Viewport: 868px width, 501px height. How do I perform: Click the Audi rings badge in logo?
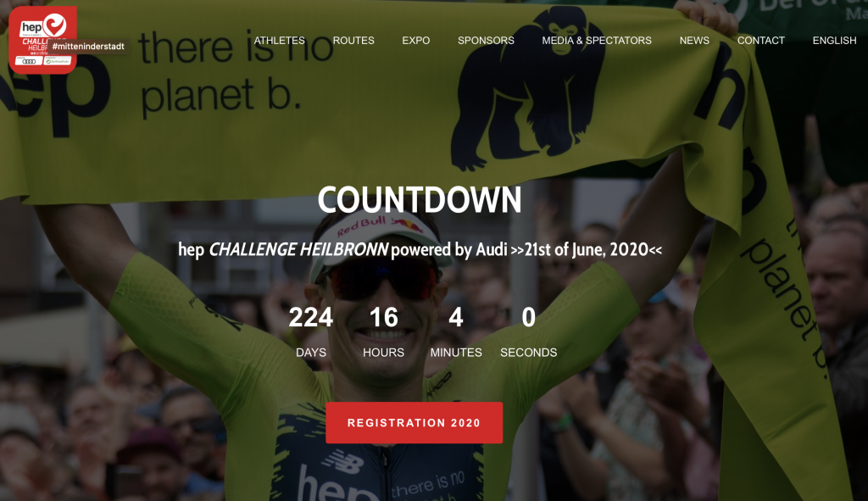[29, 61]
